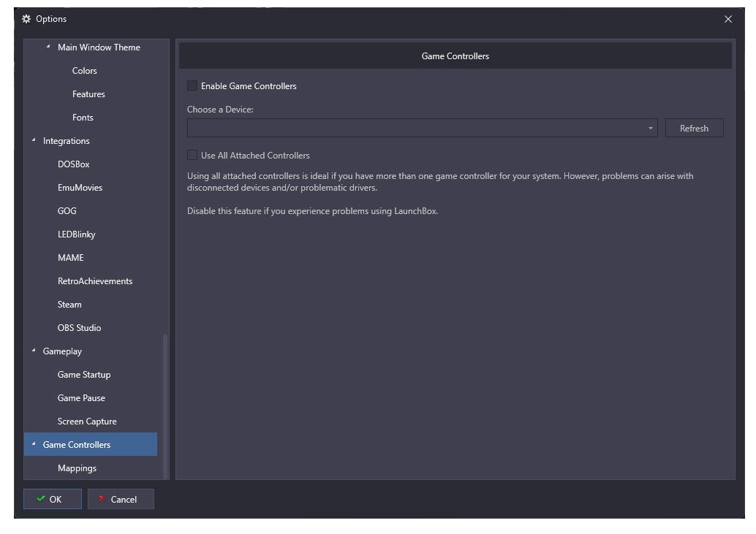This screenshot has height=534, width=756.
Task: Collapse the Main Window Theme tree node
Action: pyautogui.click(x=49, y=47)
